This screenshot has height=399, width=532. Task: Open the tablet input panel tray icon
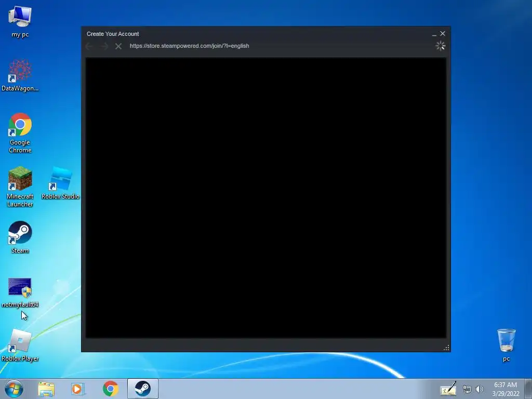click(x=448, y=389)
